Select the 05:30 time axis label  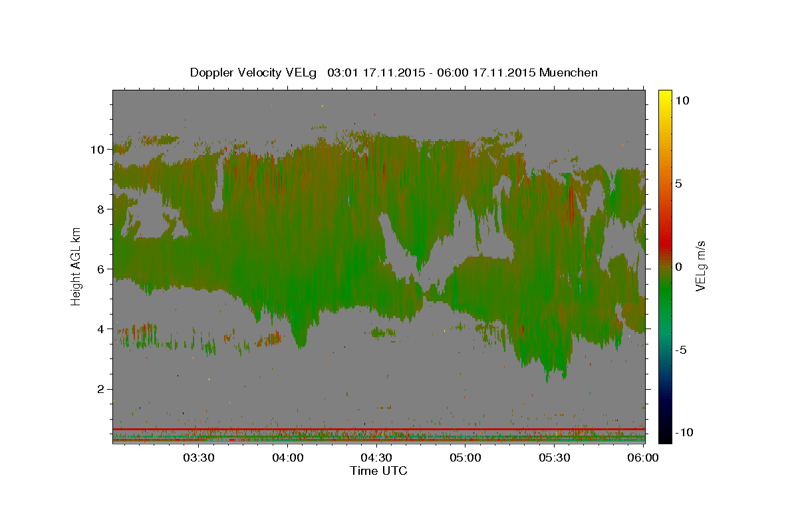(x=555, y=458)
